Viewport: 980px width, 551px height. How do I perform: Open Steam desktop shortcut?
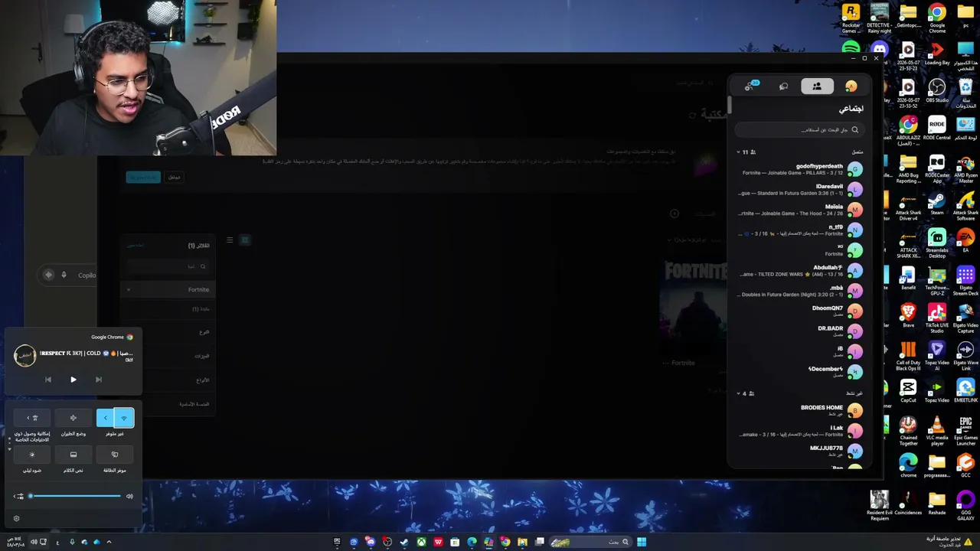pyautogui.click(x=937, y=204)
